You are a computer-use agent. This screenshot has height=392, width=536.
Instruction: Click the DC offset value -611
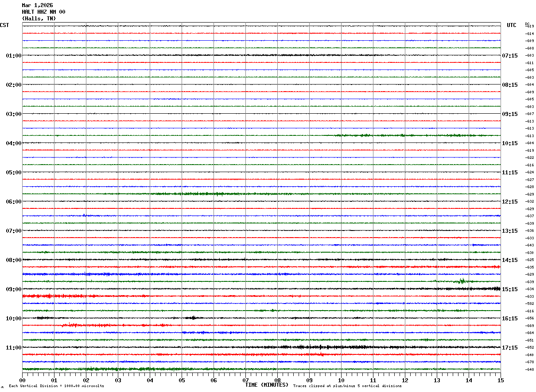point(529,63)
